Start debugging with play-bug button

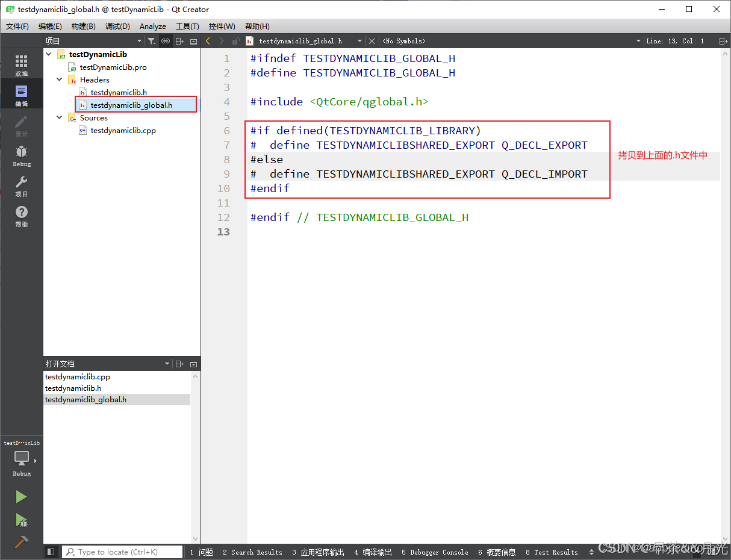tap(21, 520)
